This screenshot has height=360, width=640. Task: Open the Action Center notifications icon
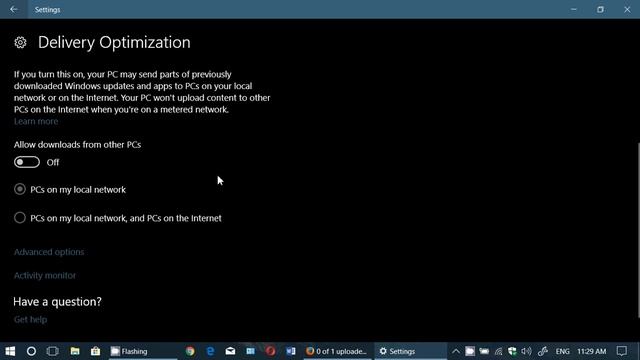(x=622, y=351)
